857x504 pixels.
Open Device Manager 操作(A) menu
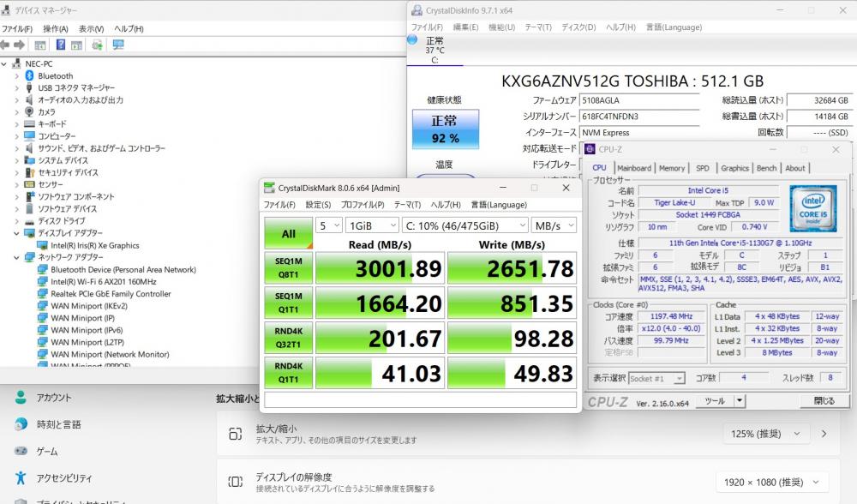point(55,29)
